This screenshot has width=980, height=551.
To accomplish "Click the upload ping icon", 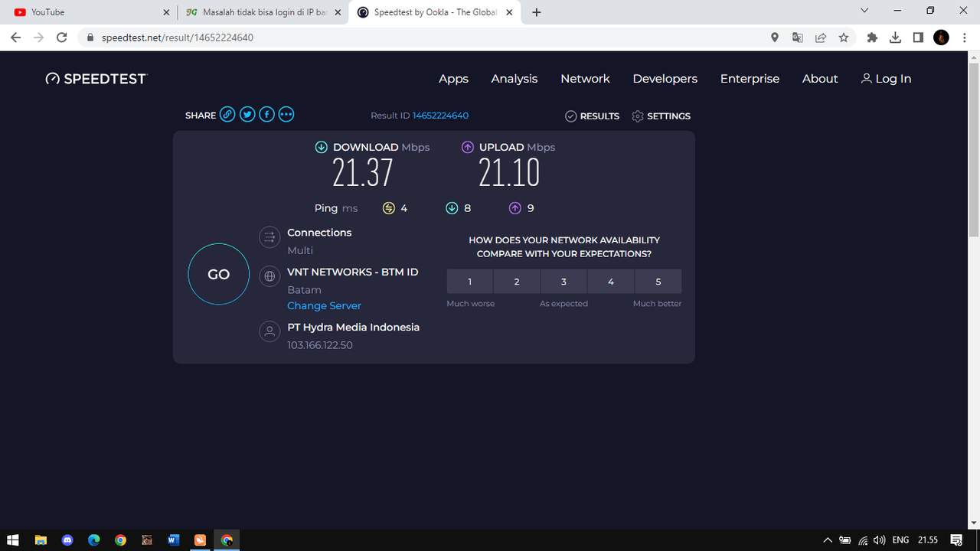I will click(515, 208).
